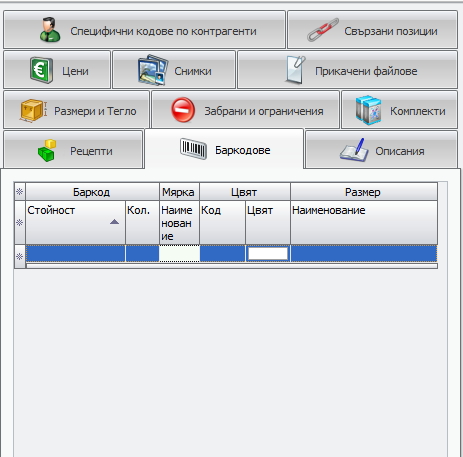The width and height of the screenshot is (463, 457).
Task: Click the paperclip document icon for Прикачени файлове
Action: coord(295,70)
